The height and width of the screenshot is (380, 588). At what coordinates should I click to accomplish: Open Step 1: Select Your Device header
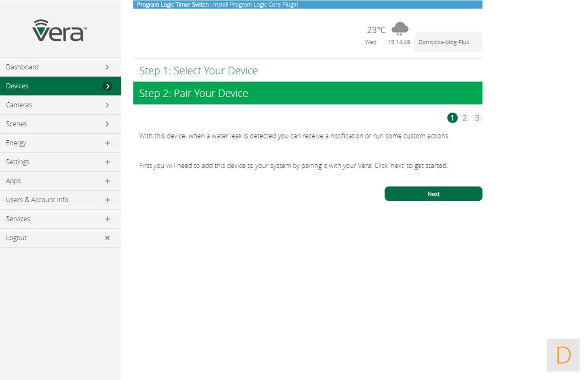(x=199, y=71)
